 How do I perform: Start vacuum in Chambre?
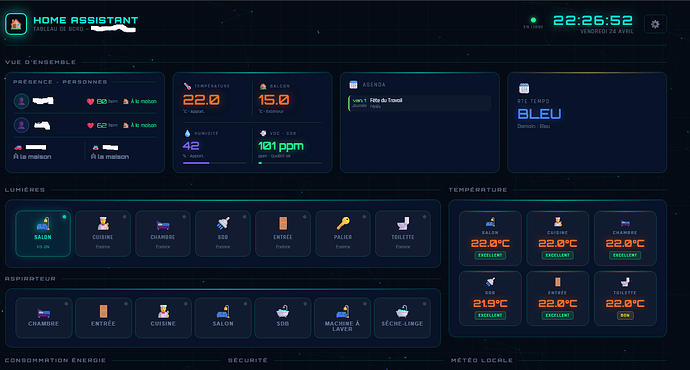(x=44, y=318)
